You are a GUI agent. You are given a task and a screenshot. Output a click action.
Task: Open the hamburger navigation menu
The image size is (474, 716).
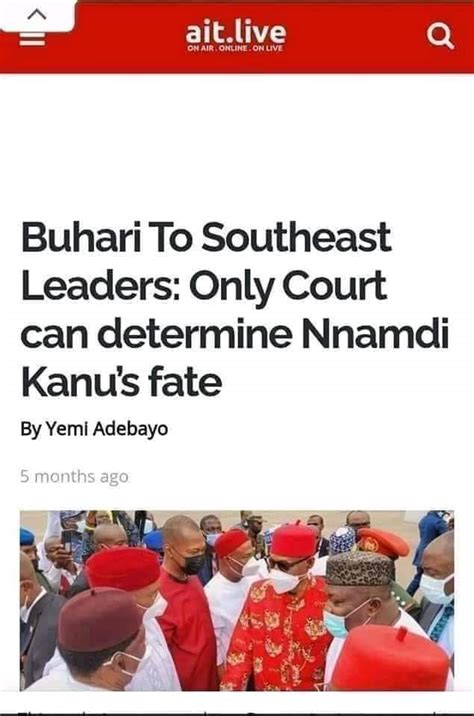coord(32,39)
